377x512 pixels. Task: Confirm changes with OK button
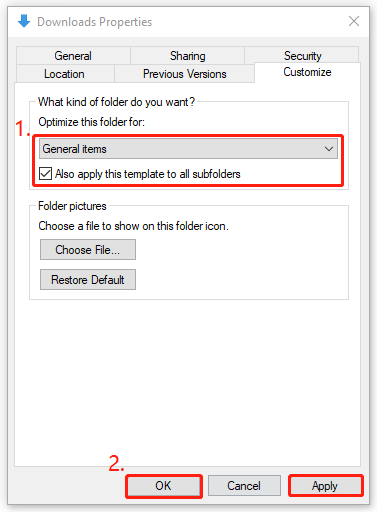click(x=163, y=486)
